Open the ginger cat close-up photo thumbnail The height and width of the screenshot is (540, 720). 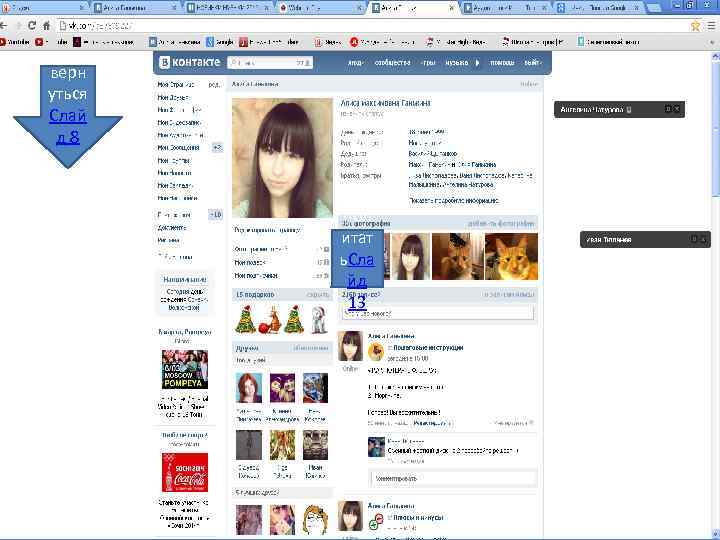tap(512, 256)
